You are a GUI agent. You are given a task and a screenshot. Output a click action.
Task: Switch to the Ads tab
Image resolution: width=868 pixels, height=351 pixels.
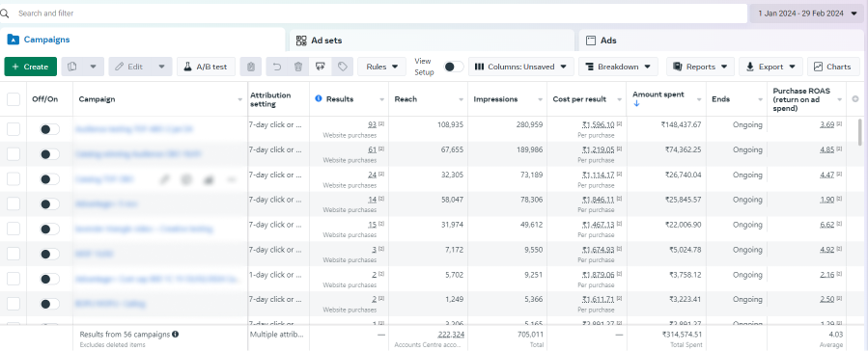721,40
